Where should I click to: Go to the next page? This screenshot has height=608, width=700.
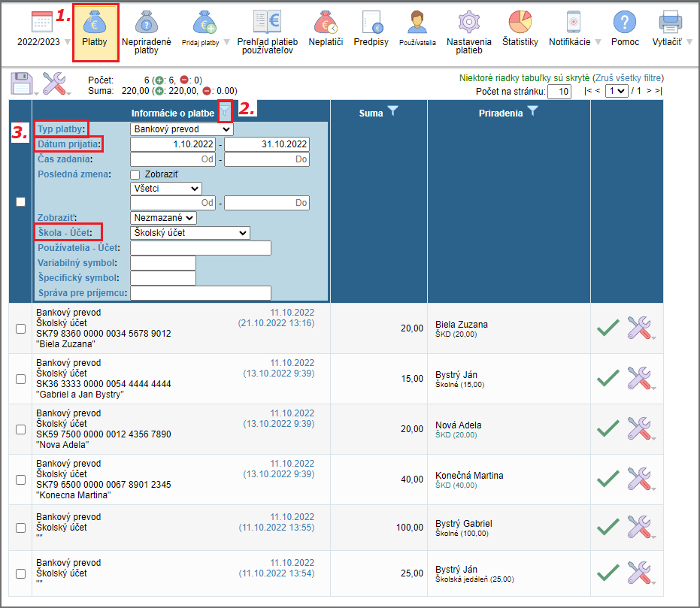click(649, 91)
